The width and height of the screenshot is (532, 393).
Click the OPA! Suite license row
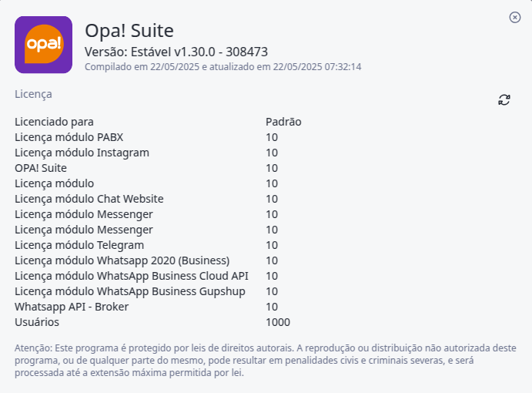146,168
